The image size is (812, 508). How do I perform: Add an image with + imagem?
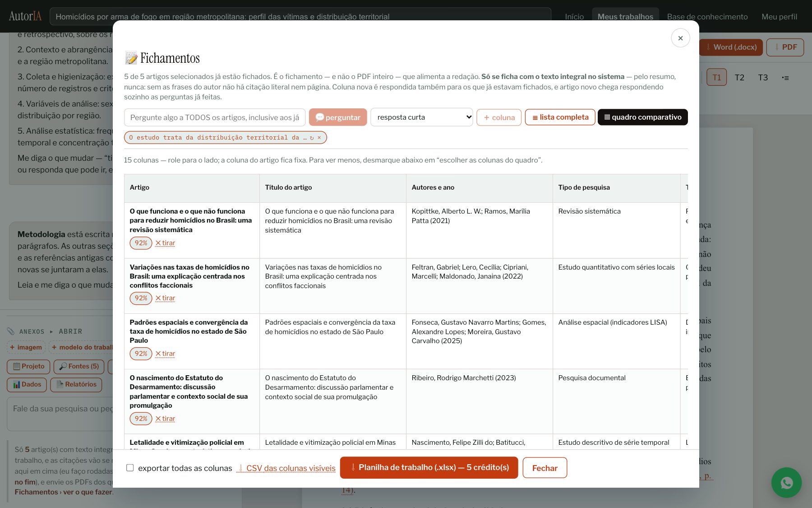26,347
